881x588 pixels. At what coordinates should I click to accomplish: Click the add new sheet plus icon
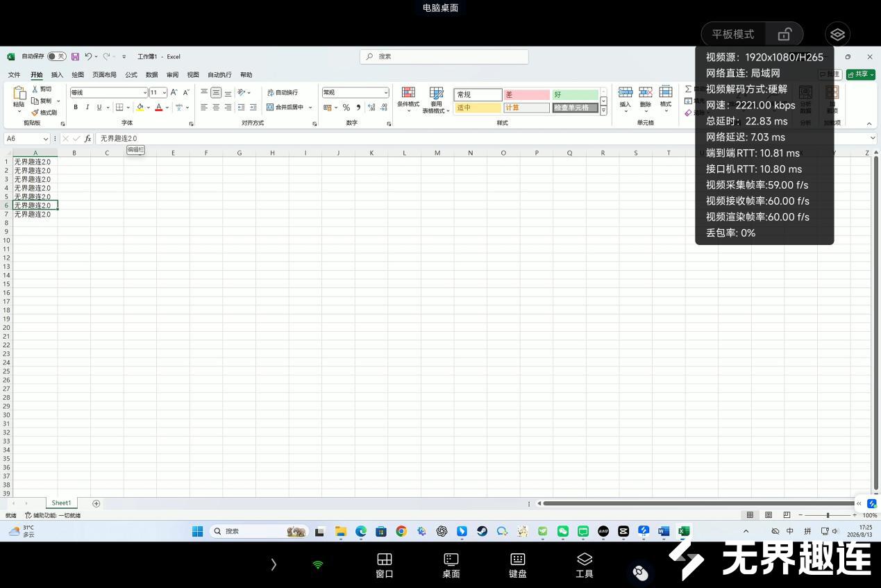pos(97,503)
